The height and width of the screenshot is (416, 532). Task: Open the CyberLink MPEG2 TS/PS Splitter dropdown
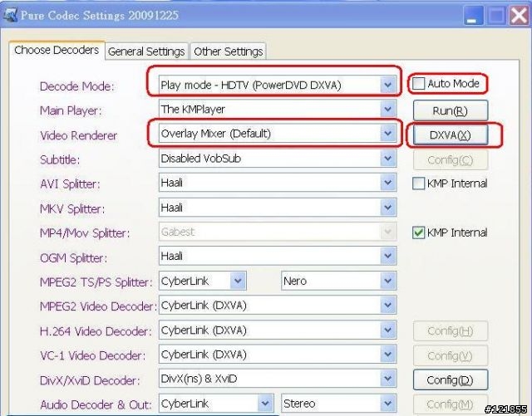pyautogui.click(x=203, y=281)
